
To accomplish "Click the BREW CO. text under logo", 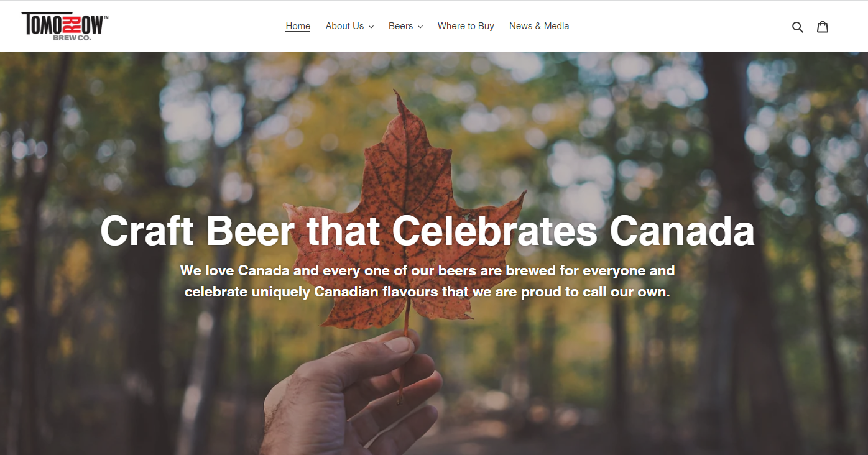I will tap(72, 38).
